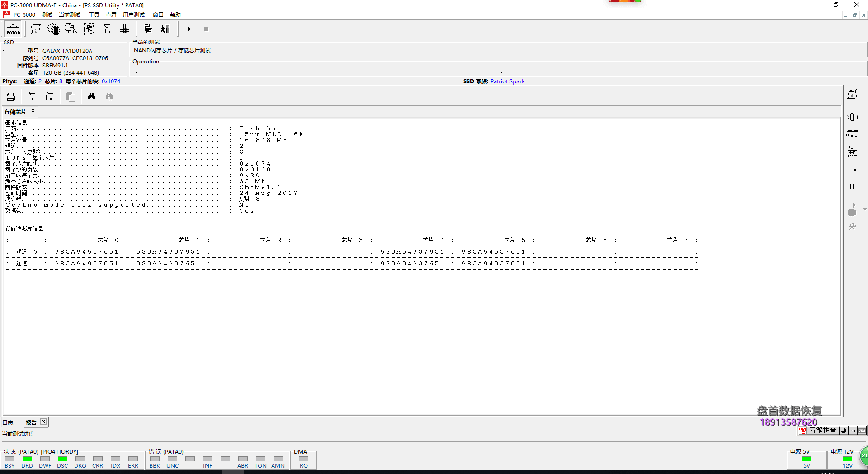
Task: Switch to the 报告 tab
Action: coord(31,422)
